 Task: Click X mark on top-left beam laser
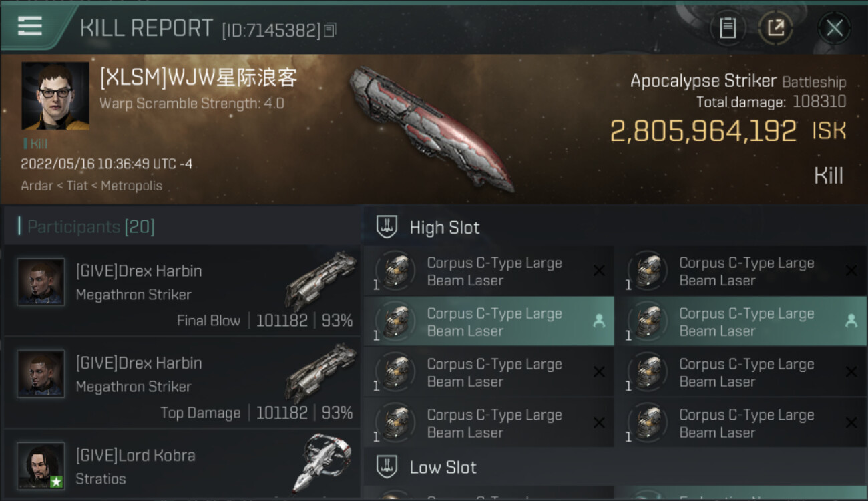(599, 271)
